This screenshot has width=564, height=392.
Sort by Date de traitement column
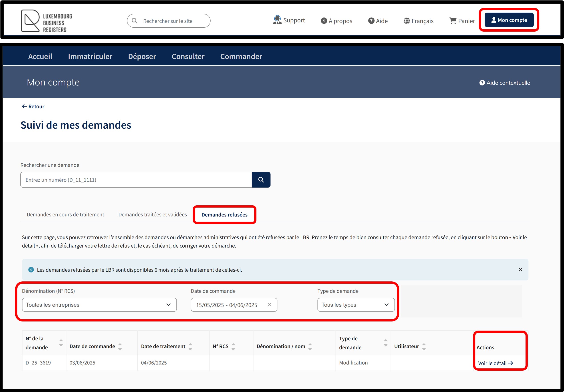[190, 347]
